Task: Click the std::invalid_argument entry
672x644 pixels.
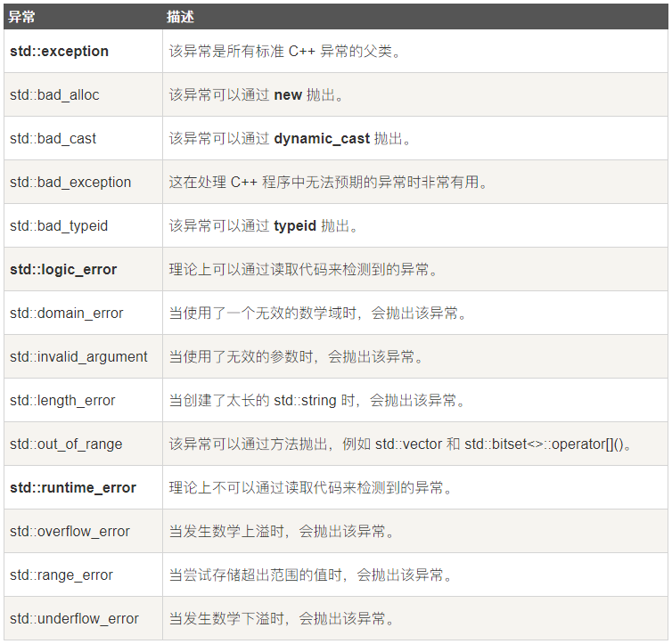Action: click(78, 356)
